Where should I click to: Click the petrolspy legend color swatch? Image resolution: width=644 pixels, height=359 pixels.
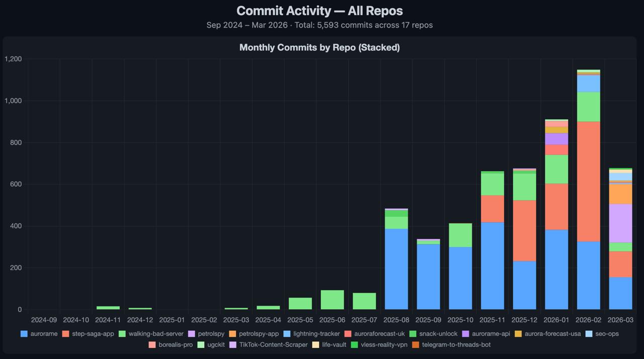[x=192, y=334]
